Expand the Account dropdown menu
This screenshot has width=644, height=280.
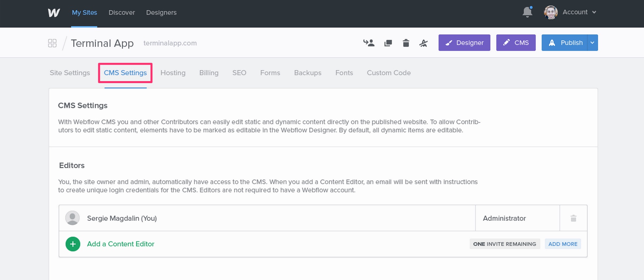[579, 12]
